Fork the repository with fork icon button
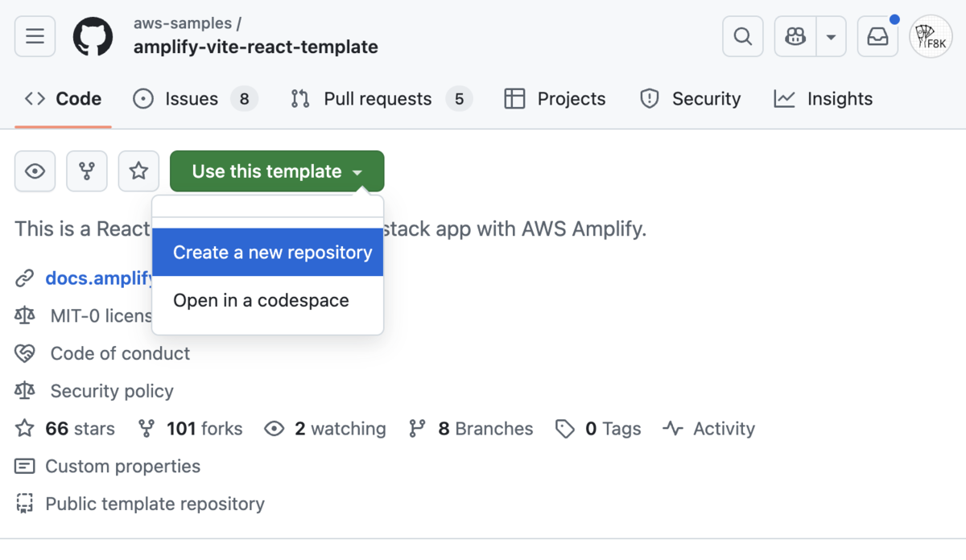The image size is (966, 560). click(x=87, y=171)
